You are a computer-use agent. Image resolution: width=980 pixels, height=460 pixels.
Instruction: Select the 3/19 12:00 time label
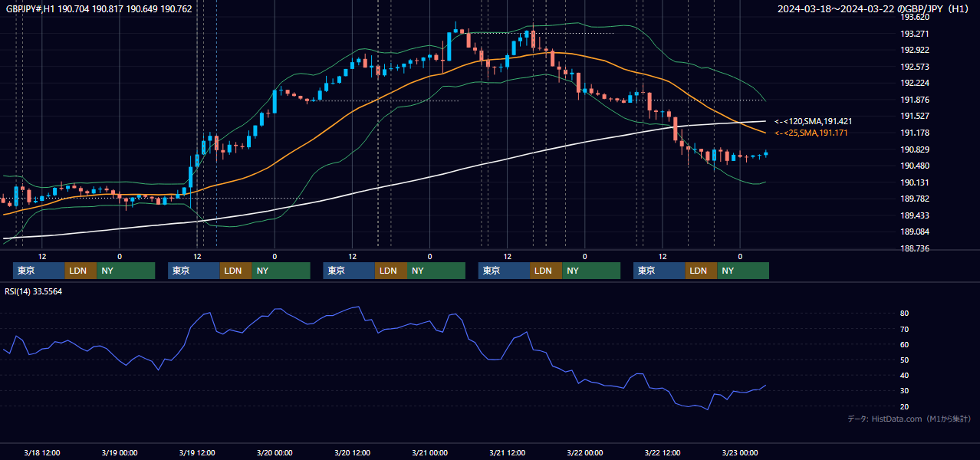click(x=197, y=452)
